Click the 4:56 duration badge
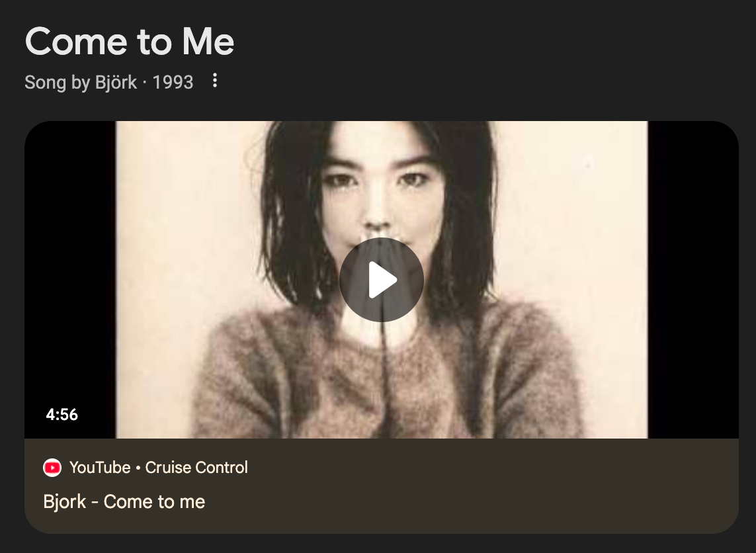756x553 pixels. tap(62, 415)
